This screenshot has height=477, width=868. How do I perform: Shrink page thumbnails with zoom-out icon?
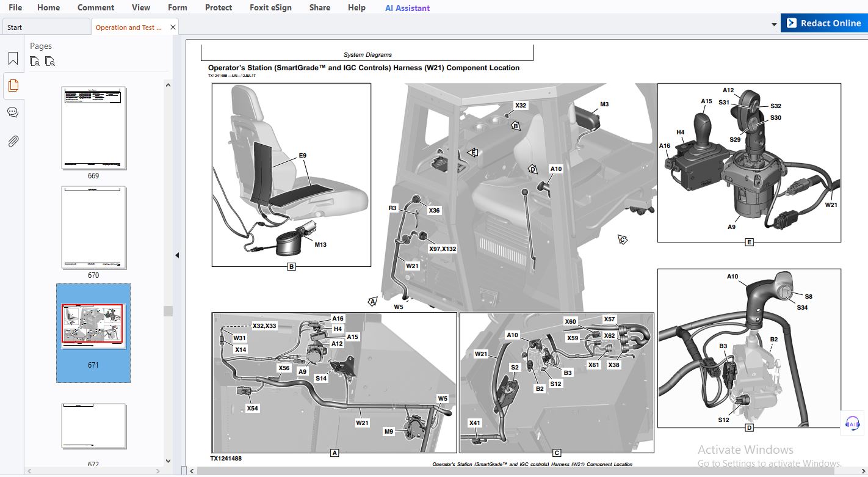[50, 61]
